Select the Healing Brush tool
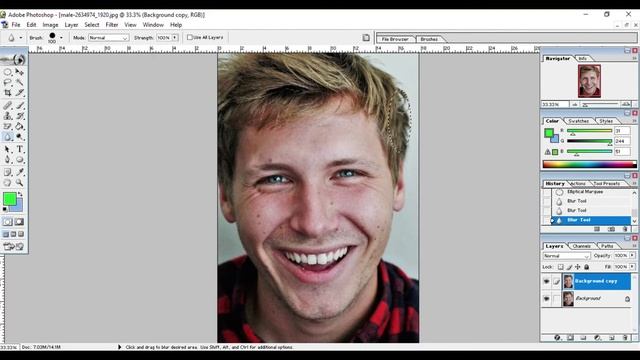Screen dimensions: 640x360 tap(8, 105)
